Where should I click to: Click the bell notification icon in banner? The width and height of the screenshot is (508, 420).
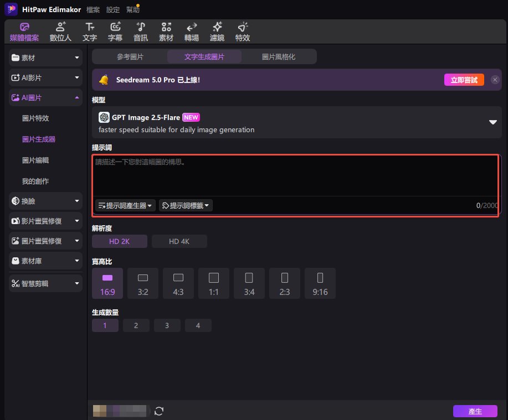point(104,80)
